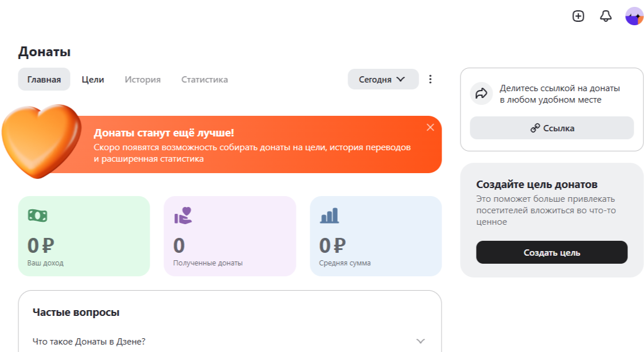This screenshot has height=352, width=644.
Task: Click the Донаты page heading
Action: [x=44, y=52]
